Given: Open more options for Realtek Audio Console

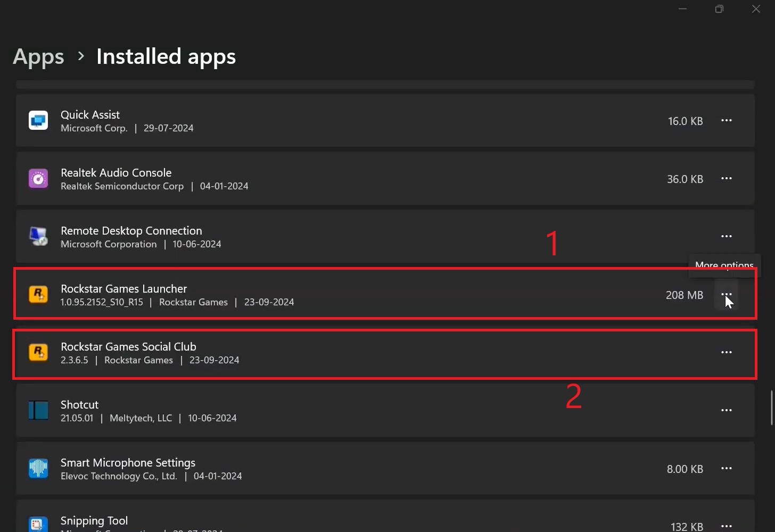Looking at the screenshot, I should 726,178.
